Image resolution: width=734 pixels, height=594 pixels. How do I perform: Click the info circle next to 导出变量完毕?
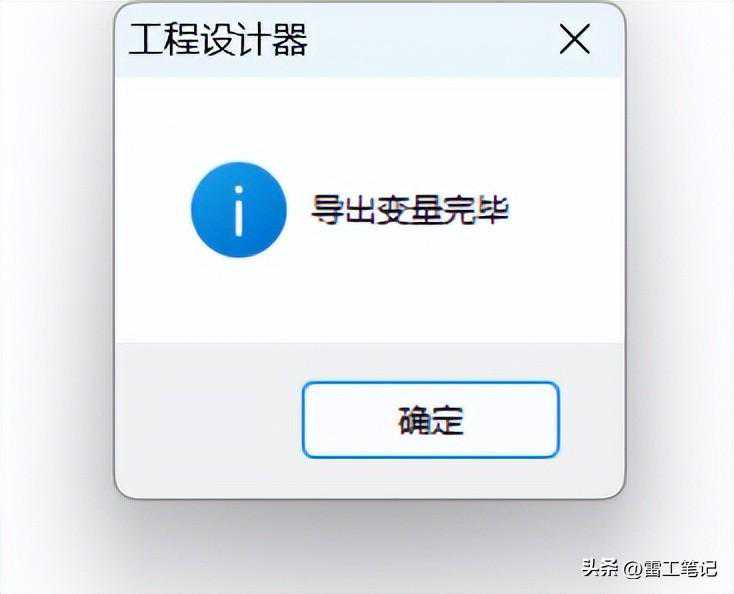pos(239,210)
